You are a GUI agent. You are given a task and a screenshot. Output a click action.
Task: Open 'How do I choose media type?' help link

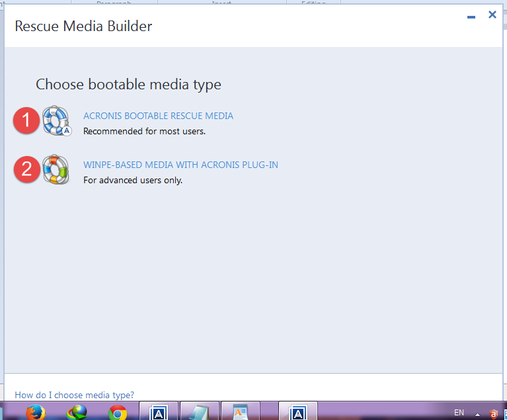pos(75,395)
